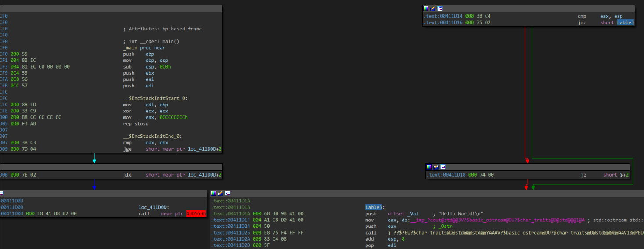
Task: Click the 'jle' mnemonic
Action: point(127,175)
